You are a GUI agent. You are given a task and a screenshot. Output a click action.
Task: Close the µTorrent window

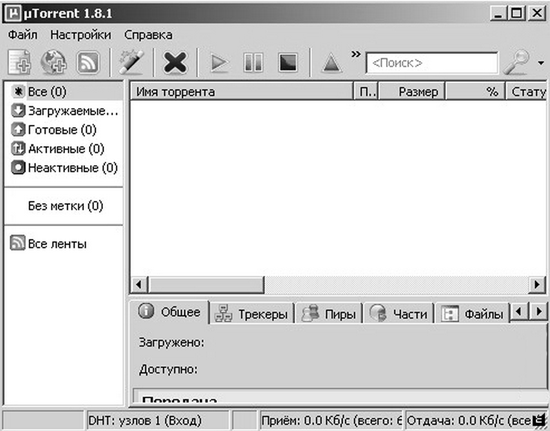tap(537, 13)
